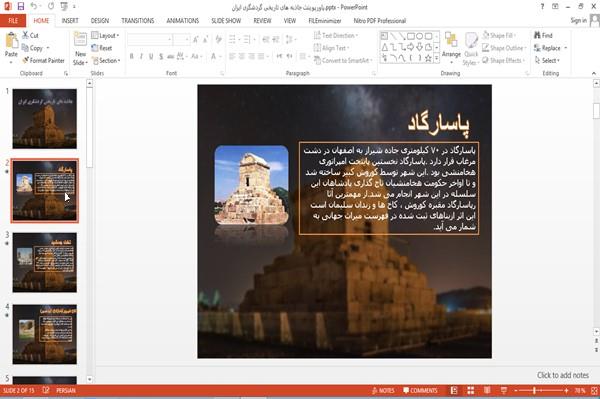Open the Shape Fill dropdown

point(499,35)
